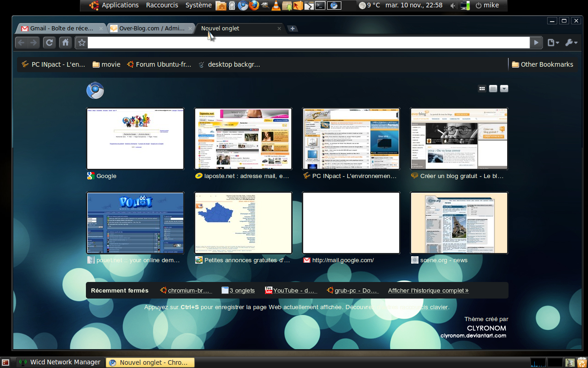The width and height of the screenshot is (588, 368).
Task: Open the wrench settings menu
Action: click(571, 43)
